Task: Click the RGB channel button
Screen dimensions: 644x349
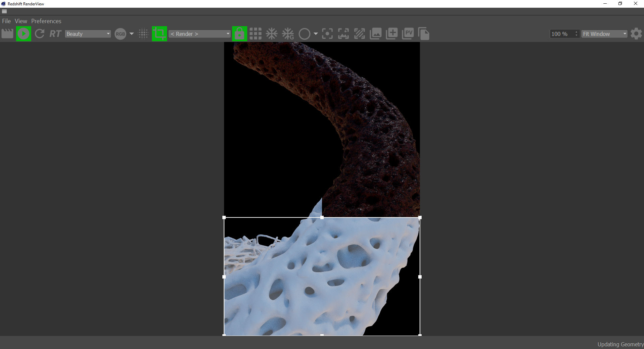Action: pos(120,34)
